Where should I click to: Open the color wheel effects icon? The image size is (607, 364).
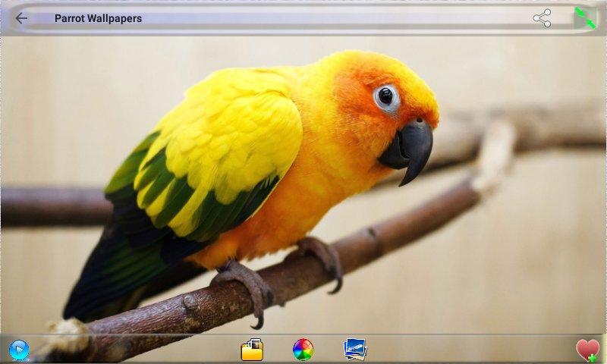coord(303,350)
